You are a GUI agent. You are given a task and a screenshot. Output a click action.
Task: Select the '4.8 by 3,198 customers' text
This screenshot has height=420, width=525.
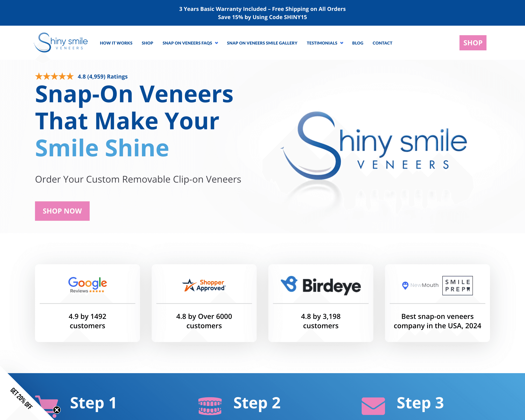321,321
